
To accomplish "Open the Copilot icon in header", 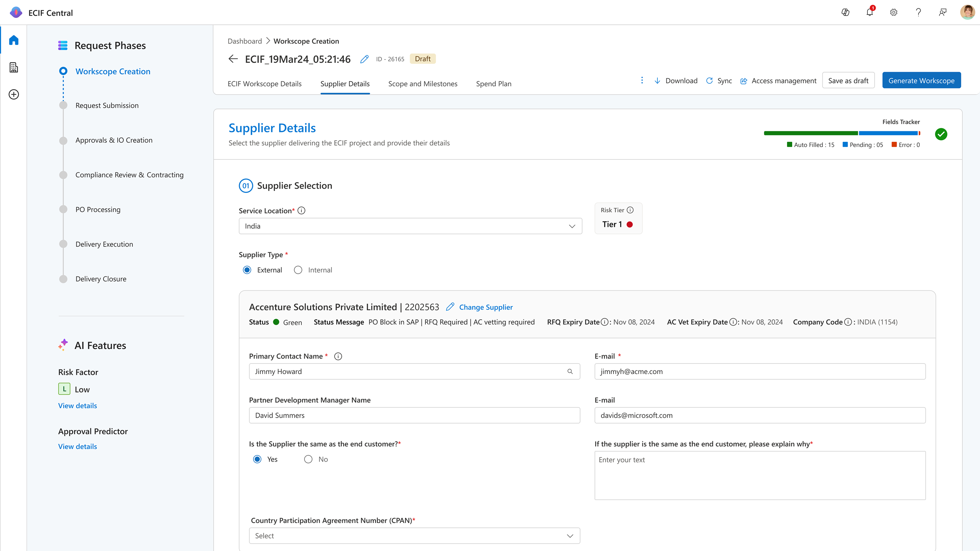I will (x=845, y=13).
